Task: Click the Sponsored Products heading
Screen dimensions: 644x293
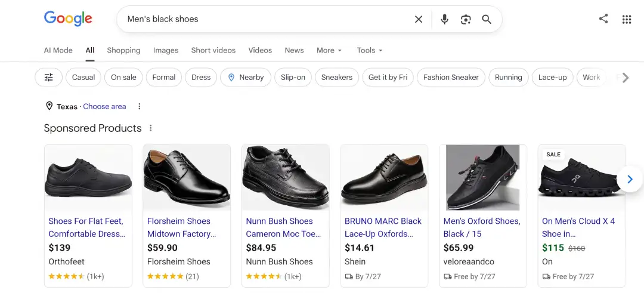Action: 93,128
